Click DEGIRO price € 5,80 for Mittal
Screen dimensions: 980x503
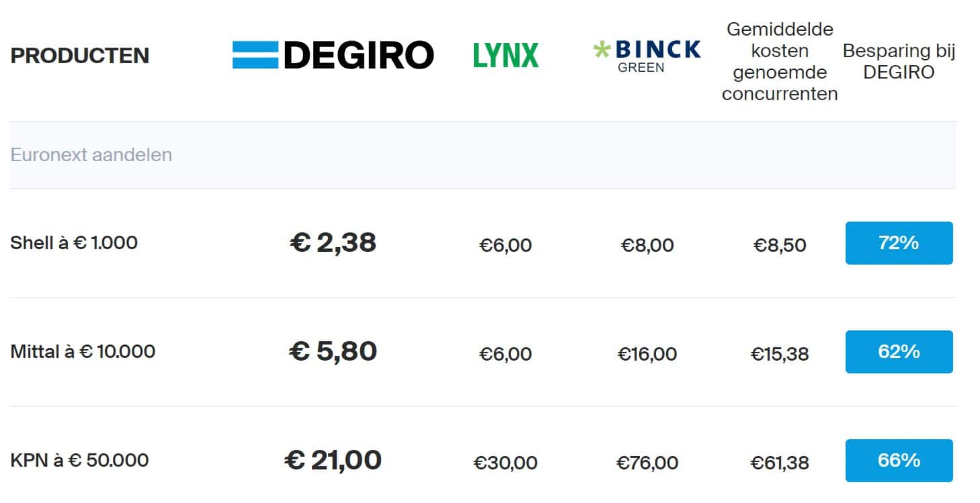pos(333,351)
